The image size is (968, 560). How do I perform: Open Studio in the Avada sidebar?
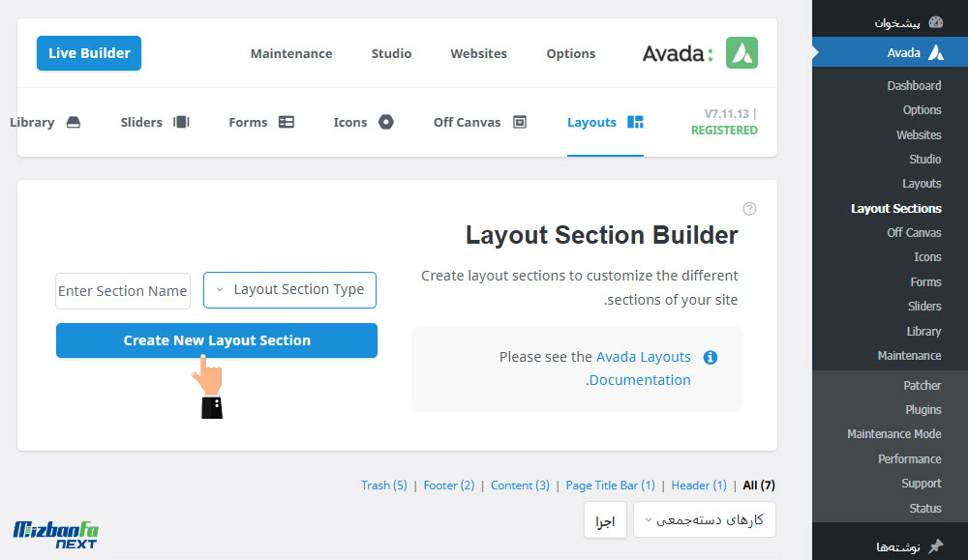(924, 160)
